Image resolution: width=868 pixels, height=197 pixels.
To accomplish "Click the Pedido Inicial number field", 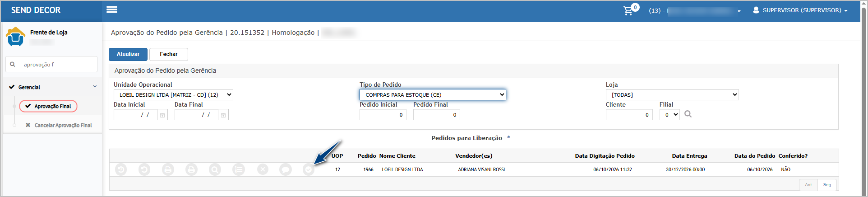I will click(383, 115).
